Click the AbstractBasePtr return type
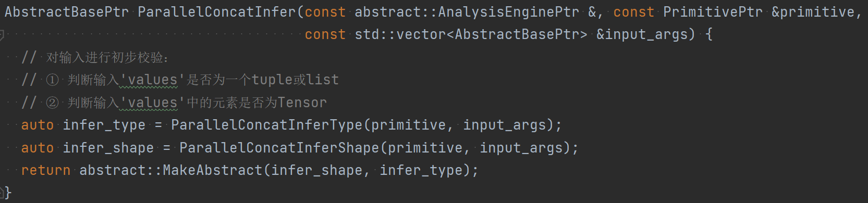The image size is (868, 203). pyautogui.click(x=66, y=12)
